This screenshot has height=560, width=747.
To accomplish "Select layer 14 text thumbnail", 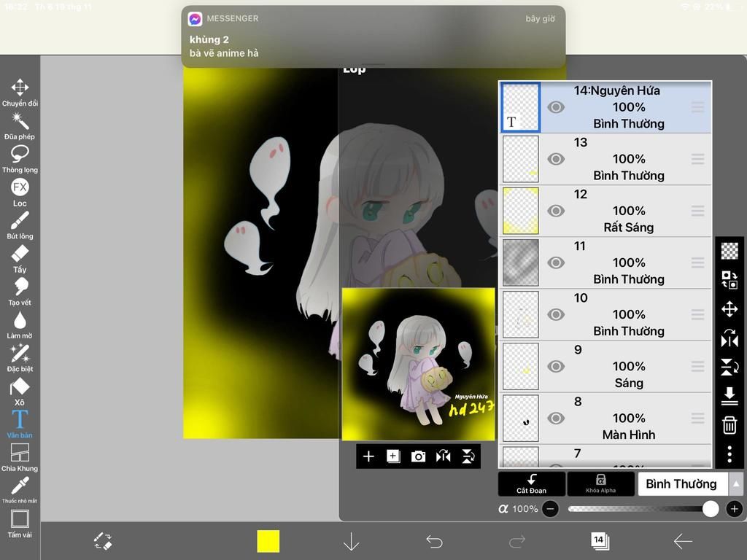I will pyautogui.click(x=521, y=107).
